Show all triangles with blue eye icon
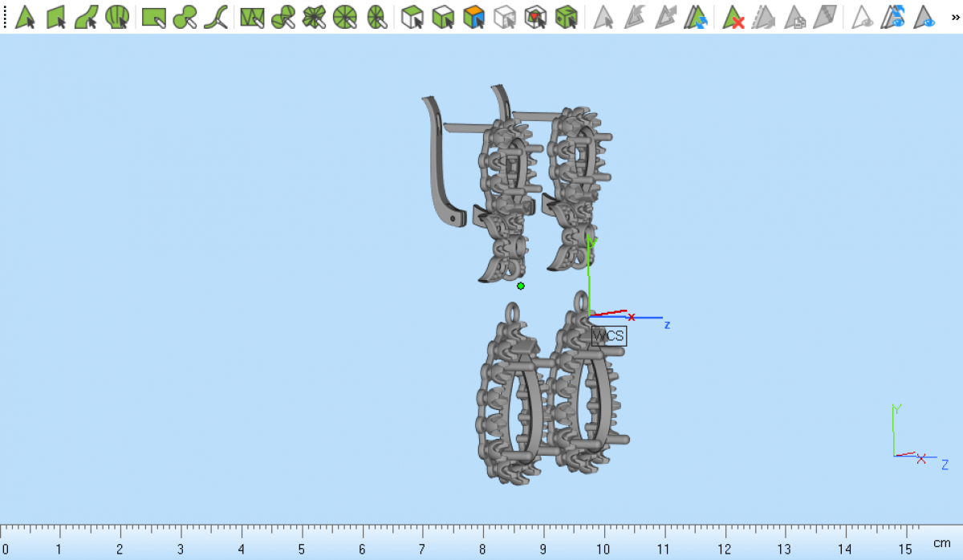Viewport: 963px width, 560px height. pos(925,17)
